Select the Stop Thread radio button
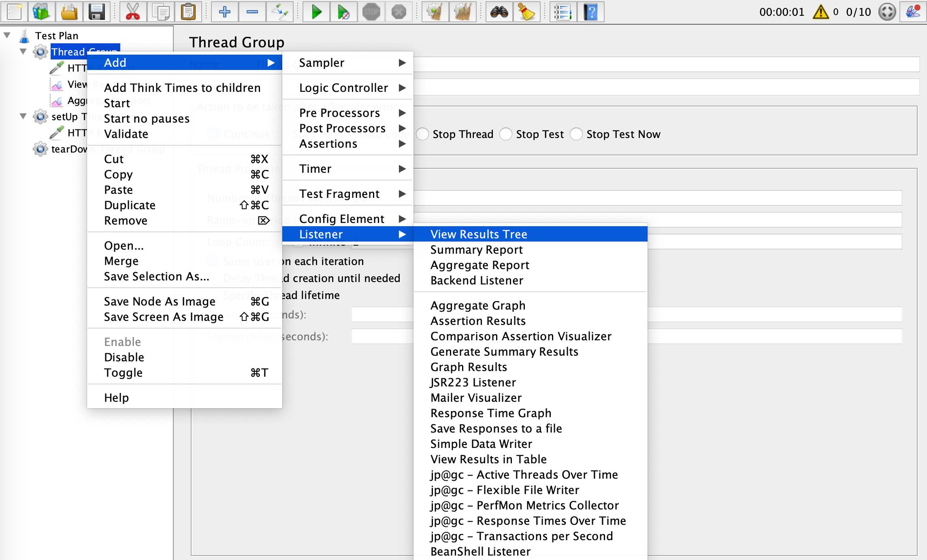The width and height of the screenshot is (927, 560). 422,134
